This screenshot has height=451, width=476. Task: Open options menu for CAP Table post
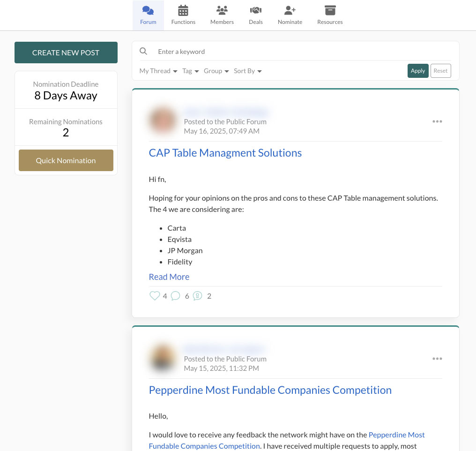coord(437,121)
